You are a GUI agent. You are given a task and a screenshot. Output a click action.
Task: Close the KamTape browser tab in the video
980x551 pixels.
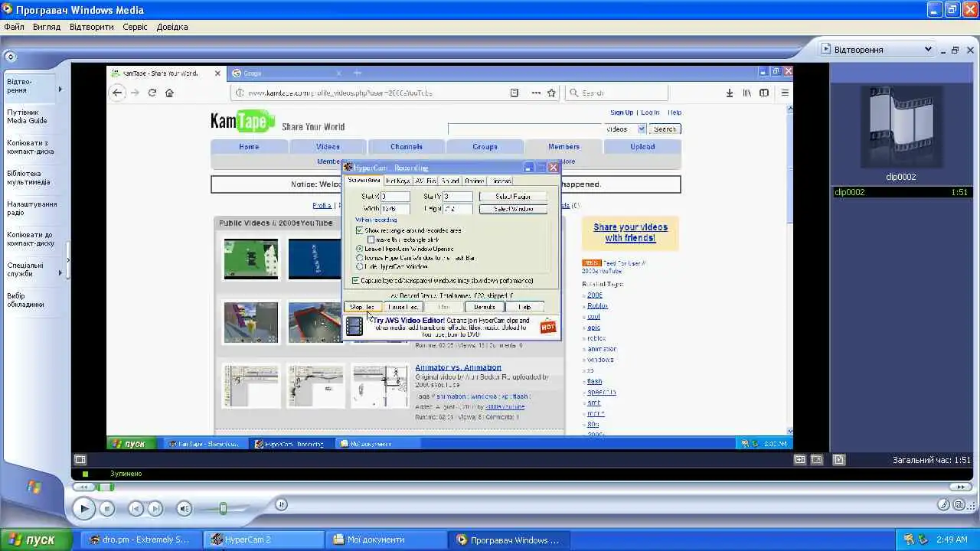click(217, 73)
